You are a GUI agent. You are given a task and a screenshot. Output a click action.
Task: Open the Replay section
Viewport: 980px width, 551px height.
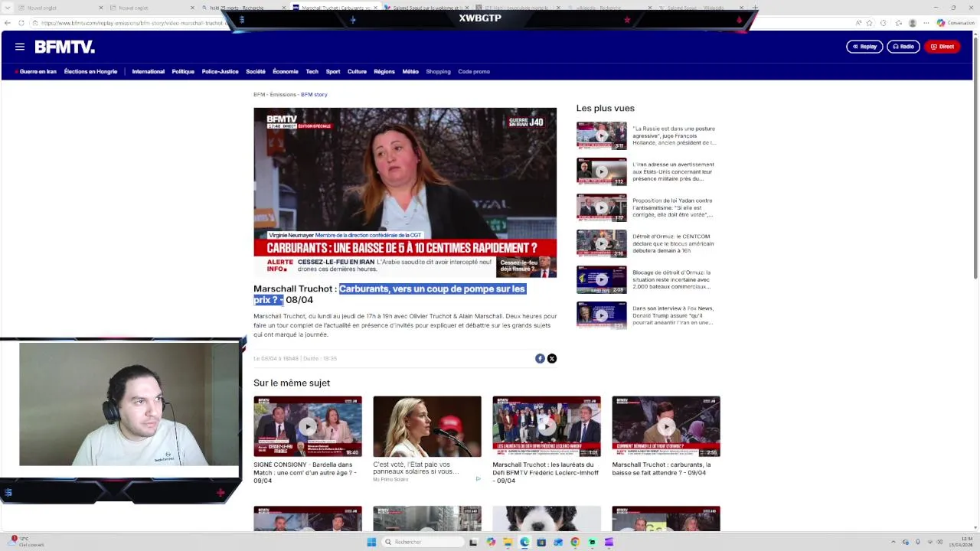pos(864,47)
